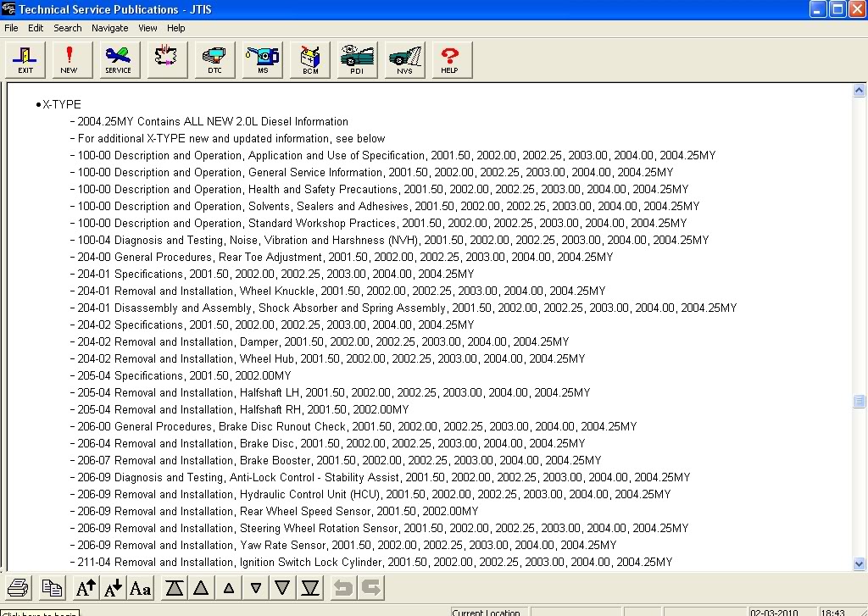
Task: Jump to bottom with barred down triangle
Action: [x=310, y=588]
